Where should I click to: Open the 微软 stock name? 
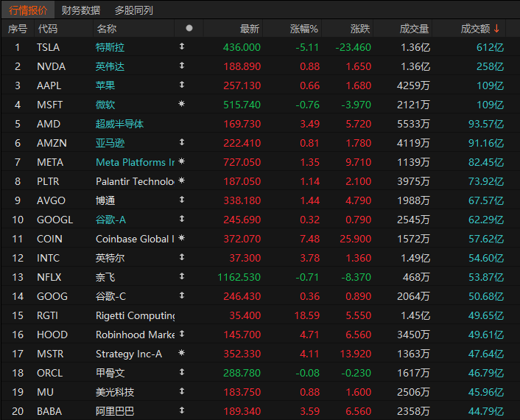[105, 105]
